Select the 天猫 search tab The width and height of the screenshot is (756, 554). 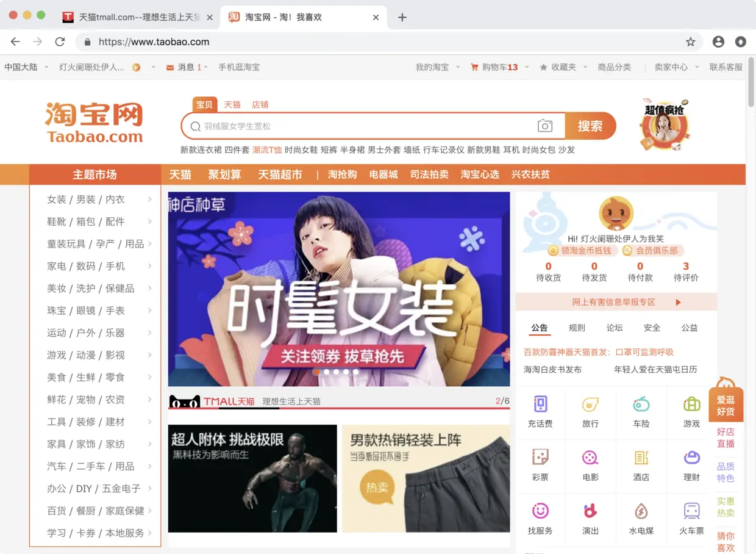[x=232, y=105]
